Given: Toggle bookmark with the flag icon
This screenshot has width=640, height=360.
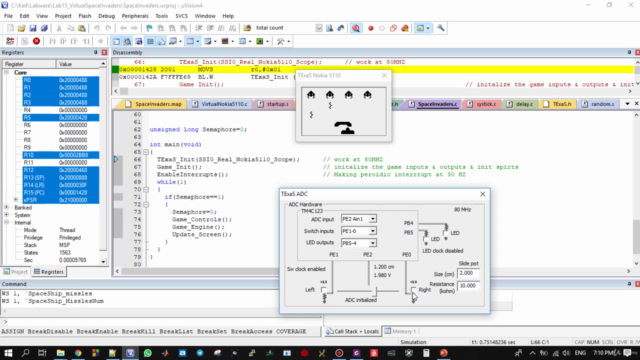Looking at the screenshot, I should coord(149,28).
